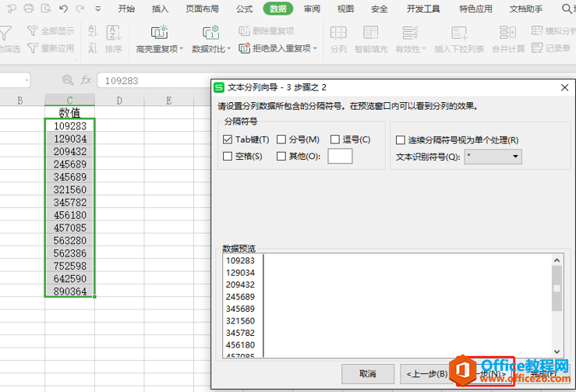Click the search magnifier icon in ribbon
576x392 pixels.
click(567, 9)
